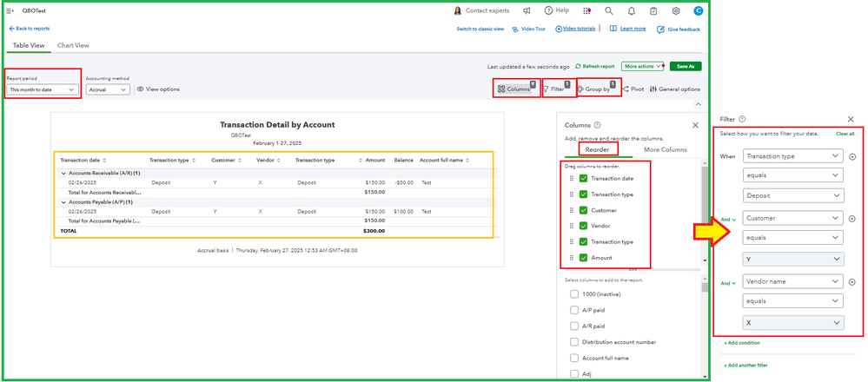Uncheck the Customer column checkbox

584,210
